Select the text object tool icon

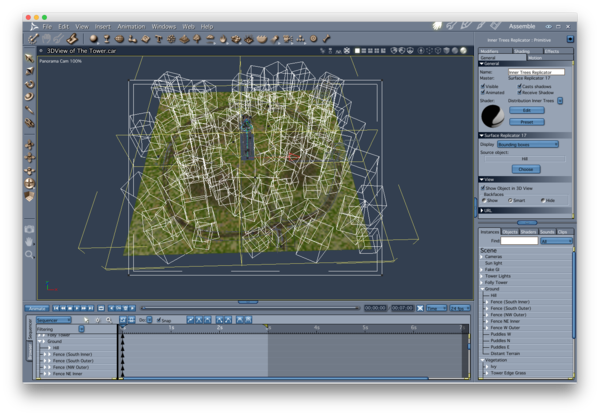[x=158, y=39]
